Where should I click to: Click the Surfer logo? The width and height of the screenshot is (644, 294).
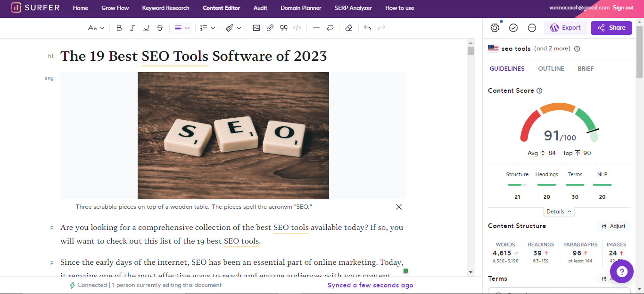tap(35, 8)
